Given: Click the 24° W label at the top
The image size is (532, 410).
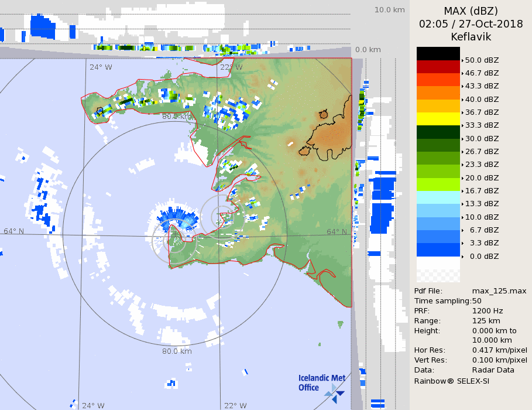Looking at the screenshot, I should coord(101,67).
